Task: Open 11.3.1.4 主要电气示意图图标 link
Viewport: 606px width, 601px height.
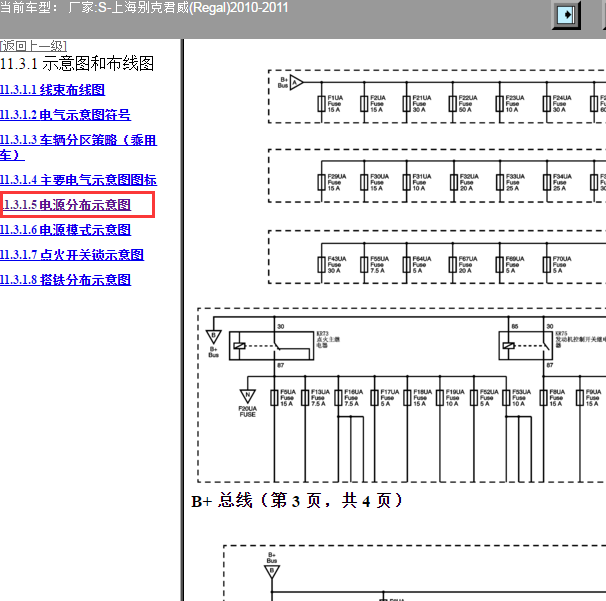Action: (x=78, y=180)
